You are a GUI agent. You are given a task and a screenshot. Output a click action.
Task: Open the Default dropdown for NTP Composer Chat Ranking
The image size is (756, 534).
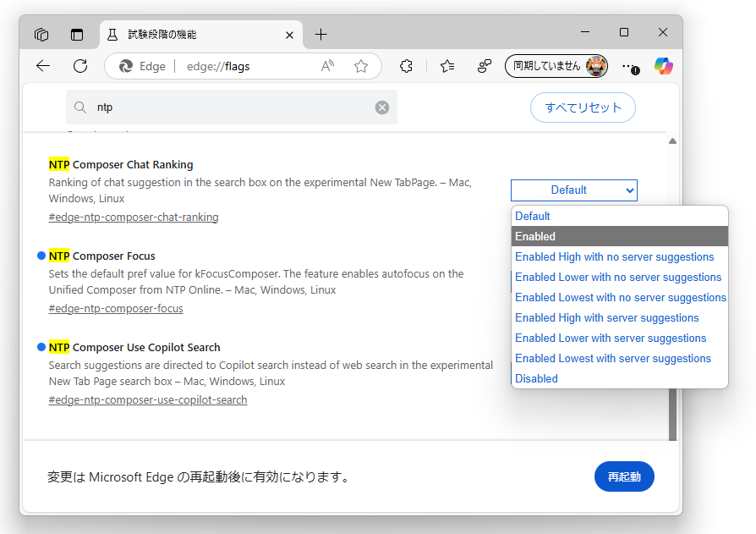[573, 190]
